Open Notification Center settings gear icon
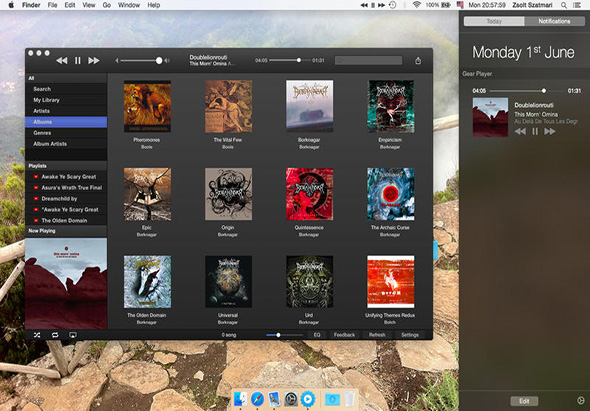Image resolution: width=590 pixels, height=411 pixels. click(x=580, y=400)
